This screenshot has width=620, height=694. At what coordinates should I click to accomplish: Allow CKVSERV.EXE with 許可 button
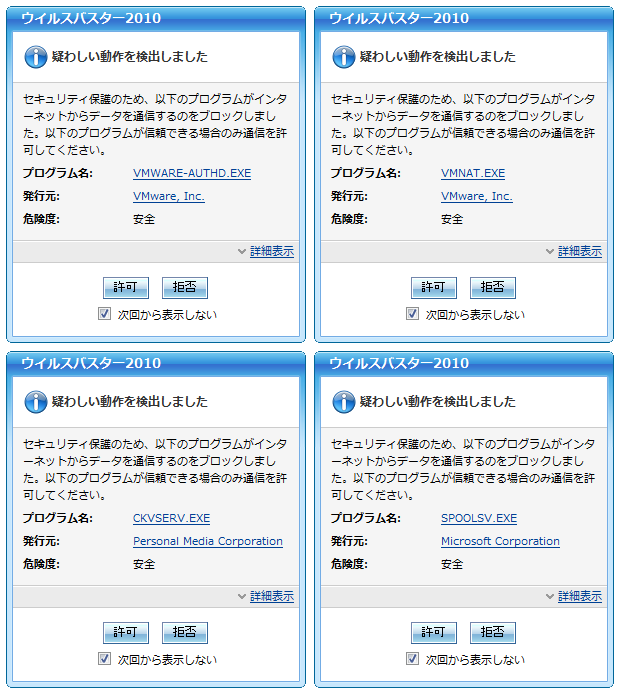[x=126, y=632]
